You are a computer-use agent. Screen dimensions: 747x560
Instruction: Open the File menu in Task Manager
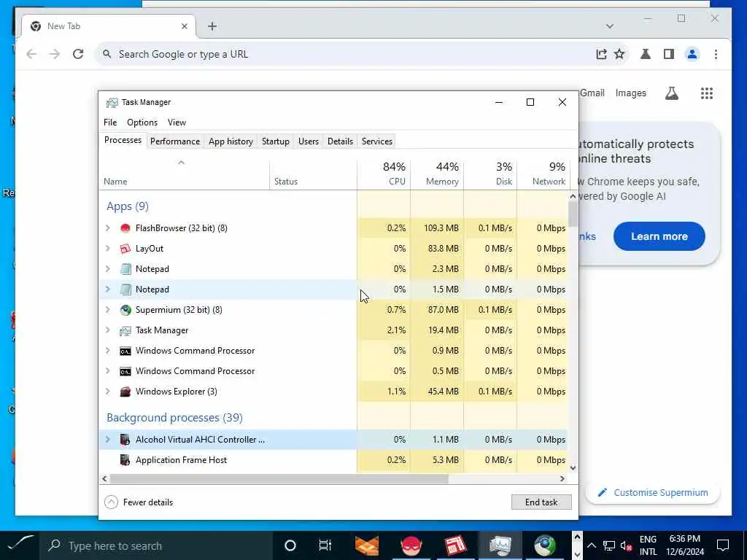110,122
